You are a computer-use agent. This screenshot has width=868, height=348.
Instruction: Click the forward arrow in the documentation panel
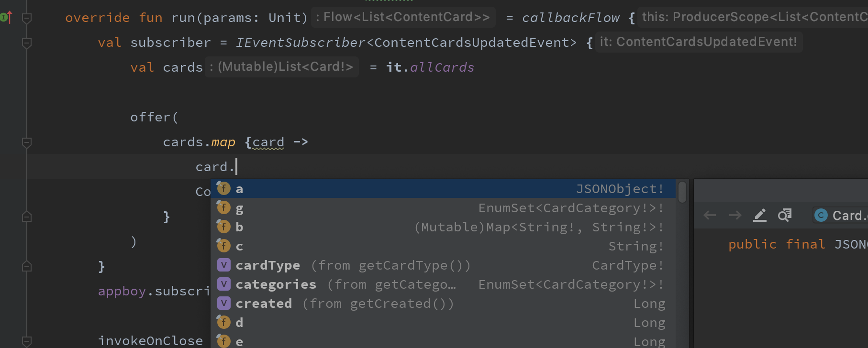735,215
